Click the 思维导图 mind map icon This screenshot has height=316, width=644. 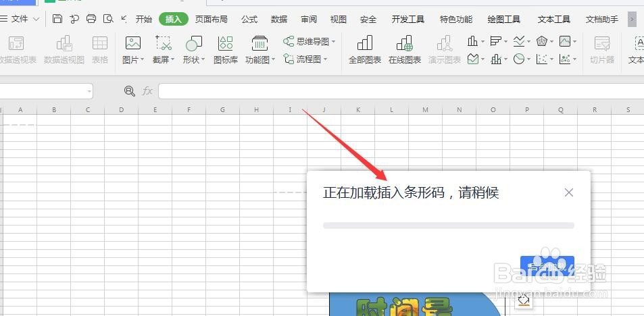[289, 41]
